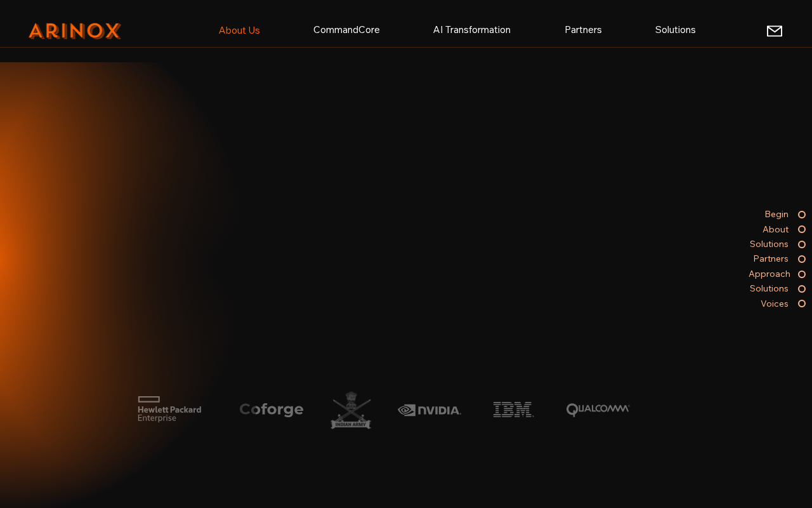Click the Qualcomm partner logo
The image size is (812, 508).
coord(598,410)
